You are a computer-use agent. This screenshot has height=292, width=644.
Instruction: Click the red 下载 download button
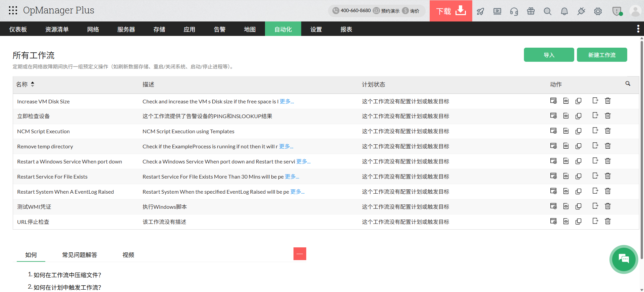[x=451, y=11]
